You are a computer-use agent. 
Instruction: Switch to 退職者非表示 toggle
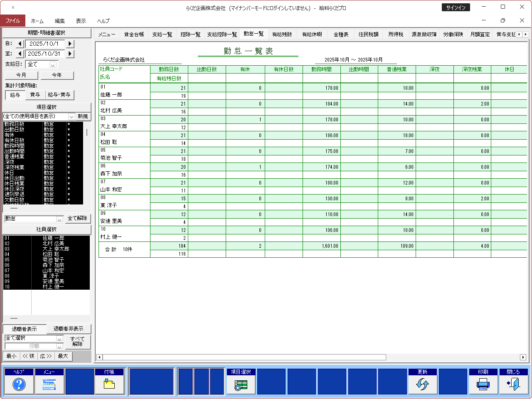tap(68, 329)
